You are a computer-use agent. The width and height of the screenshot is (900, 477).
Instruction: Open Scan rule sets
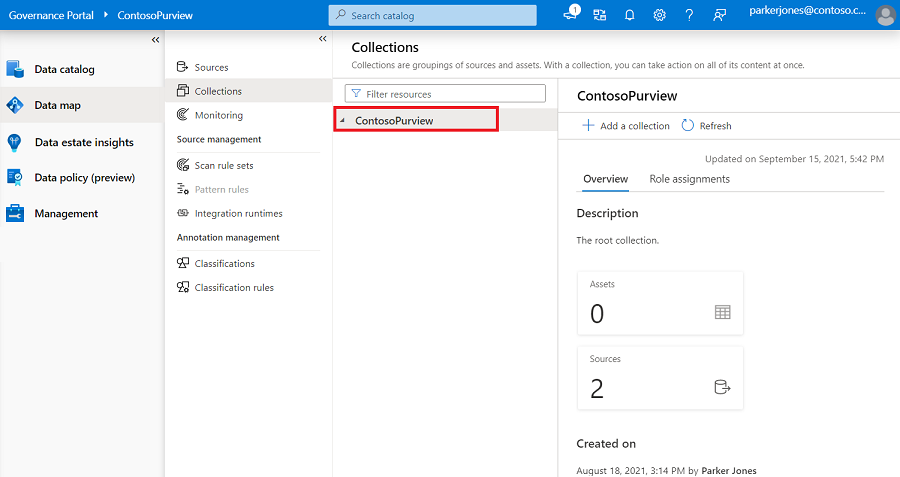223,165
